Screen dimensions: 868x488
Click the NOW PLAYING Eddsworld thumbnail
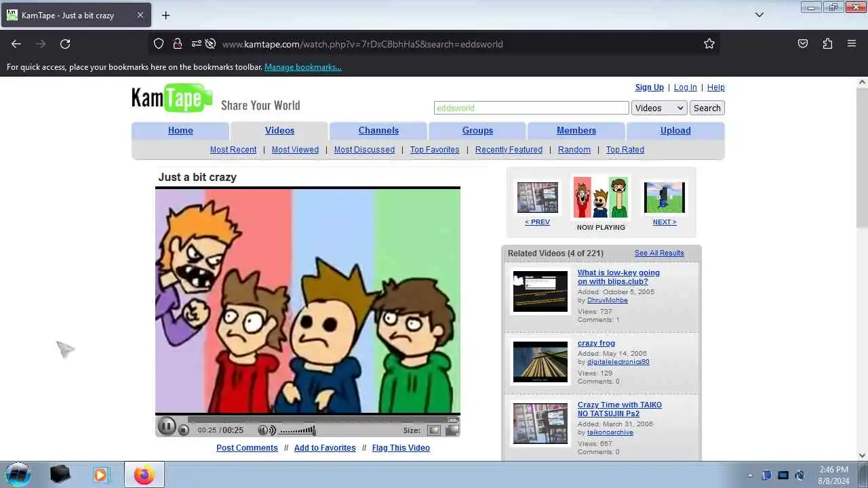(x=600, y=197)
